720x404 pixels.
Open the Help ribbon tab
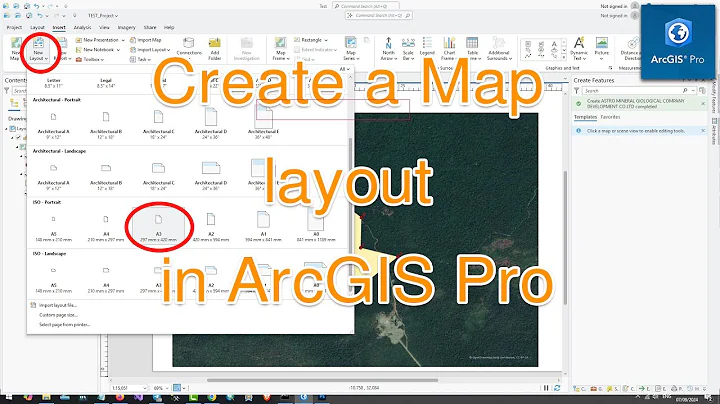(169, 28)
